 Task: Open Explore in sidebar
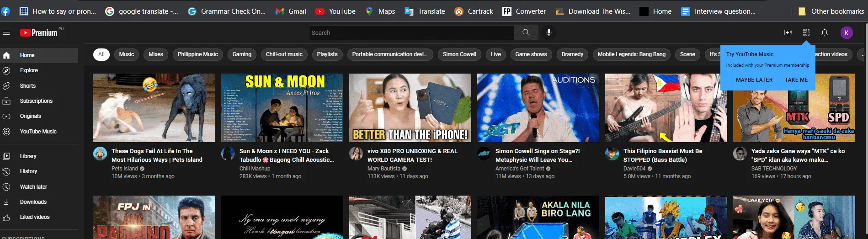click(39, 70)
